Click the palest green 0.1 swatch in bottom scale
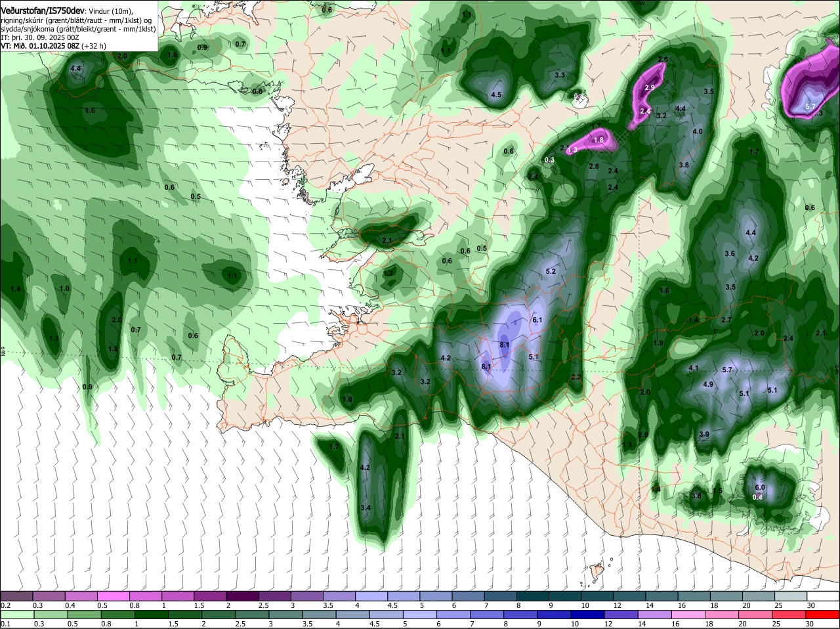 [16, 615]
